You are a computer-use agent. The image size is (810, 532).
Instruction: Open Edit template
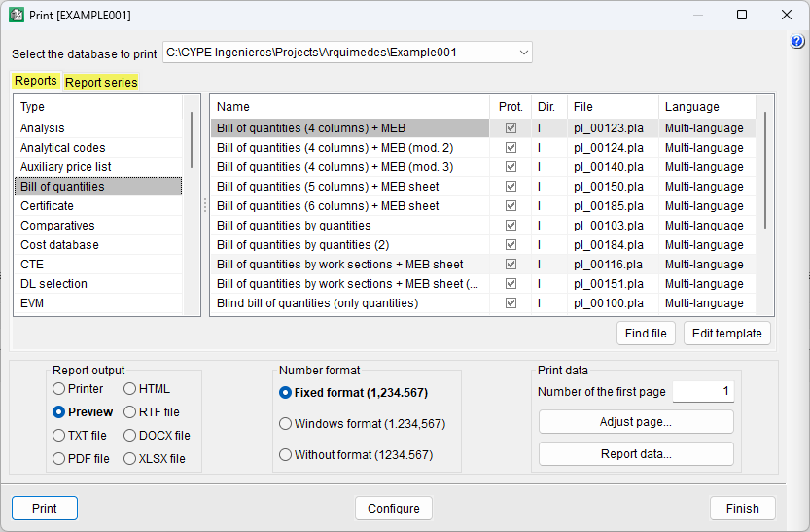(727, 334)
